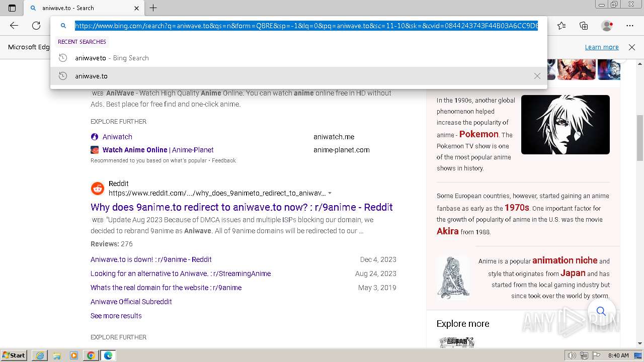Open File Explorer from taskbar
644x362 pixels.
click(x=57, y=355)
